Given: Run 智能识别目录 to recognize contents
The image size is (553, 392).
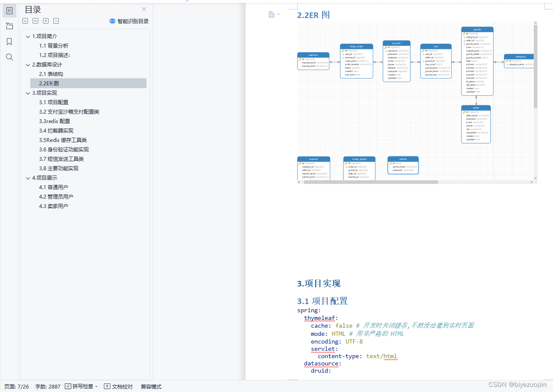Looking at the screenshot, I should tap(132, 21).
